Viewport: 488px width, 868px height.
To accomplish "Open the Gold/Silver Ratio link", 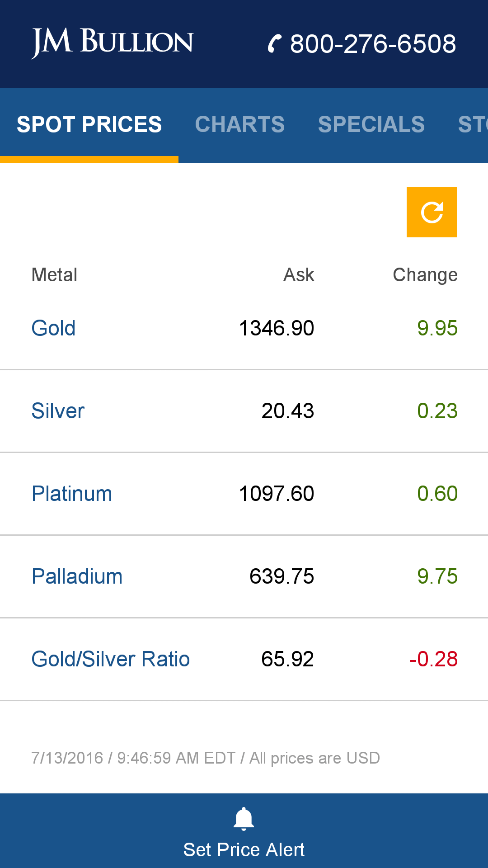I will pos(111,659).
